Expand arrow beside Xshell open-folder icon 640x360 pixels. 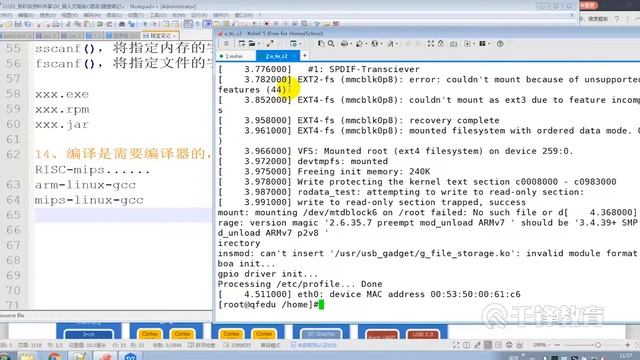pos(259,44)
